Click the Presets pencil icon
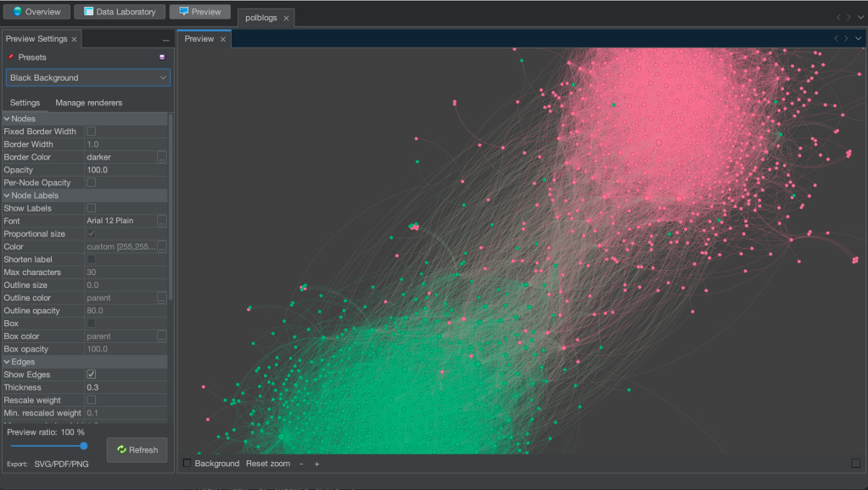 point(11,57)
